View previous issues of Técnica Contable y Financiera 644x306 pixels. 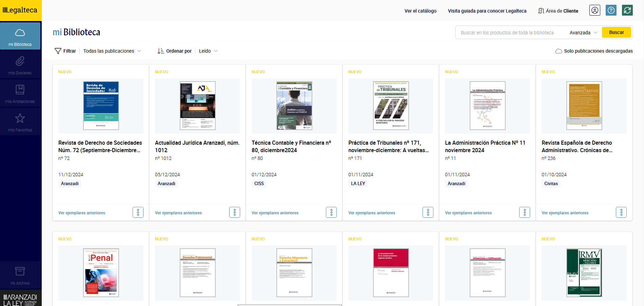tap(275, 213)
